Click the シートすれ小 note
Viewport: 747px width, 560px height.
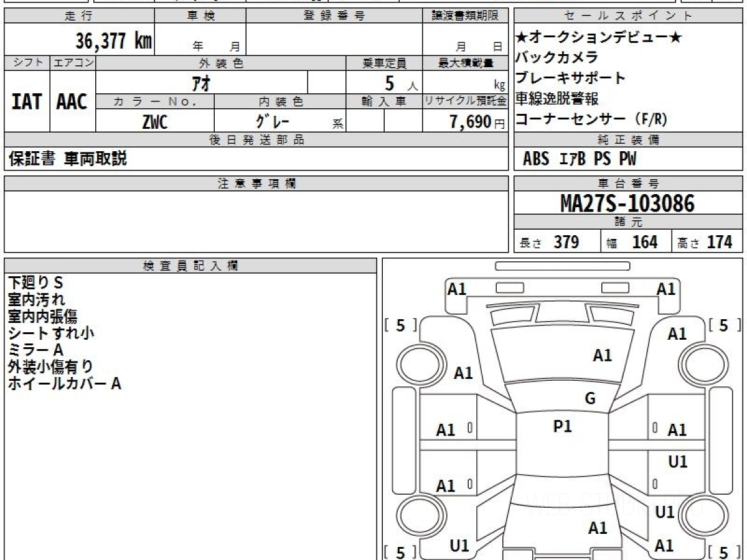(51, 333)
